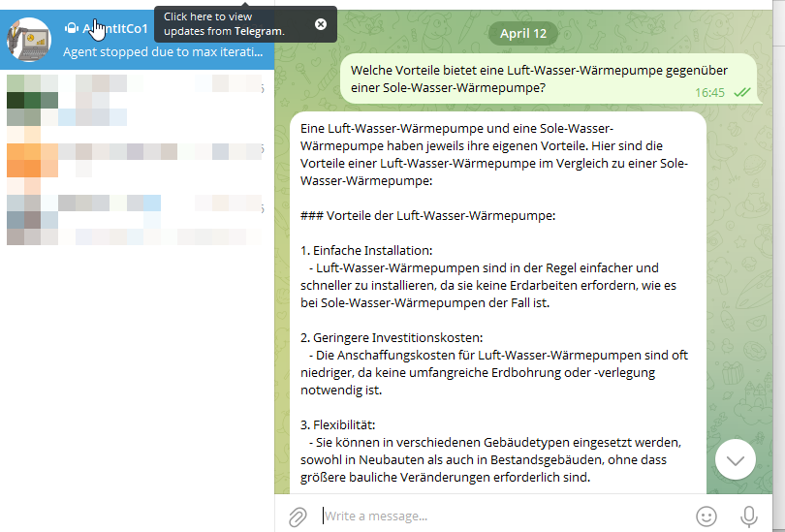The width and height of the screenshot is (785, 532).
Task: Click the microphone voice message icon
Action: point(749,516)
